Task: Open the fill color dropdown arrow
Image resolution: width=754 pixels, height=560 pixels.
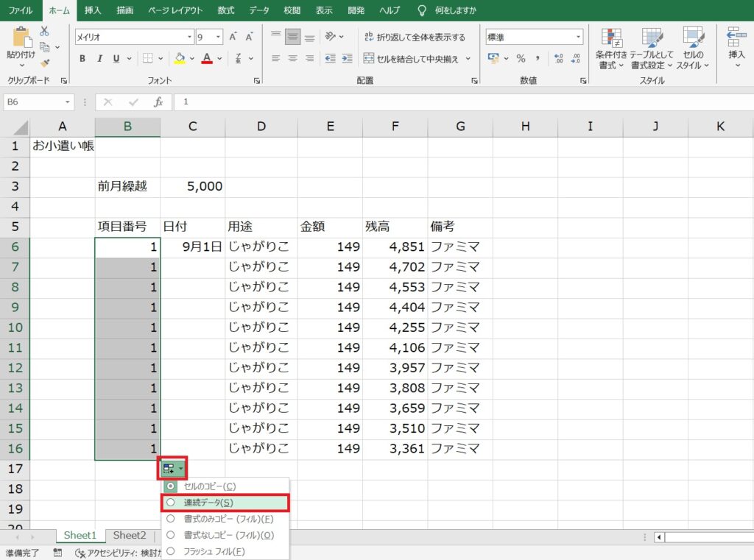Action: click(x=192, y=59)
